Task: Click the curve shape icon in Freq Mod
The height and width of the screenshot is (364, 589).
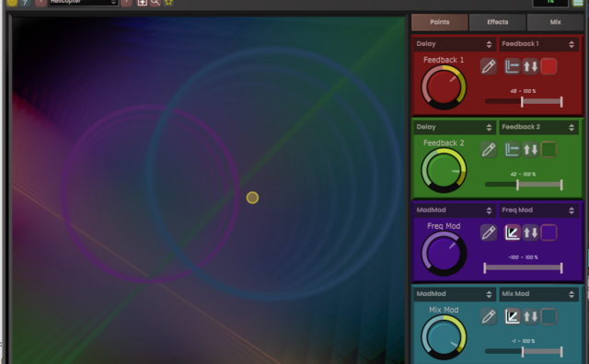Action: click(x=512, y=233)
